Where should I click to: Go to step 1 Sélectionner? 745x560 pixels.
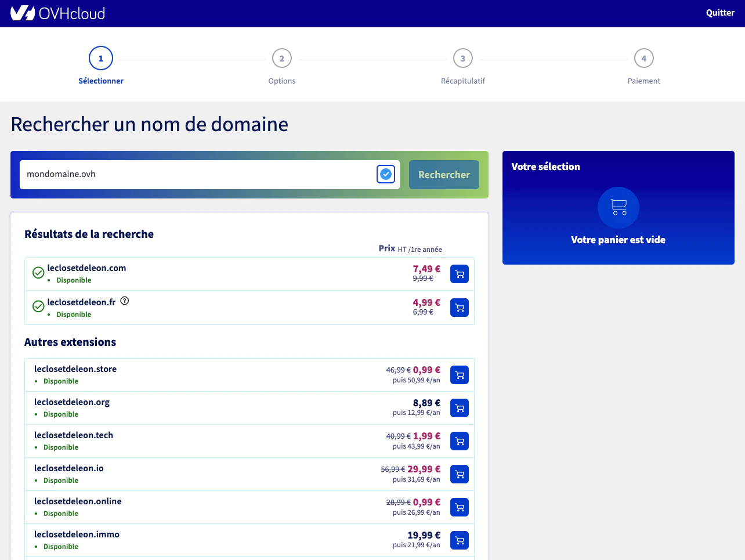tap(101, 58)
